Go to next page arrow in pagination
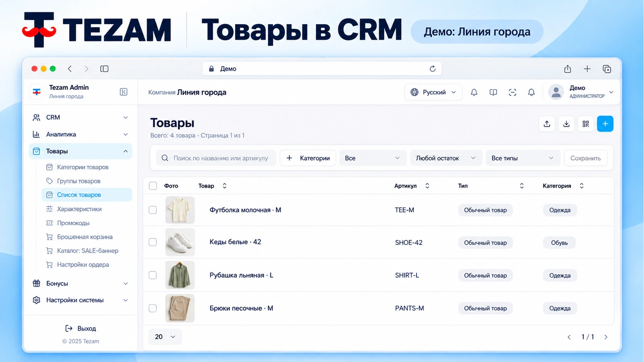644x362 pixels. 606,337
